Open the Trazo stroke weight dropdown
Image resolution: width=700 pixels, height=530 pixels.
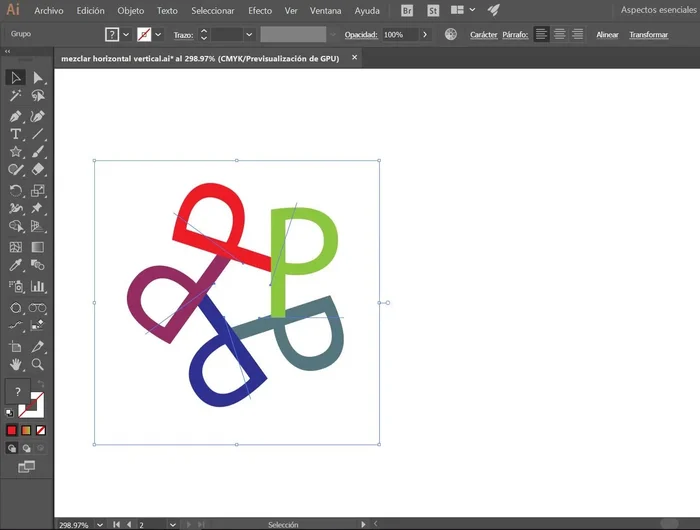click(249, 34)
